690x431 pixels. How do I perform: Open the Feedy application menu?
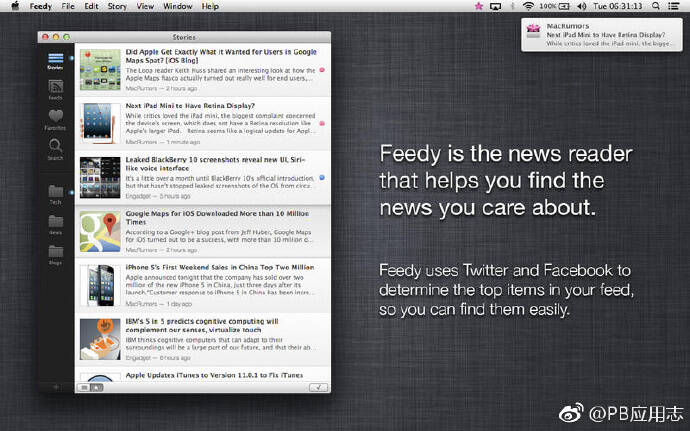(40, 6)
